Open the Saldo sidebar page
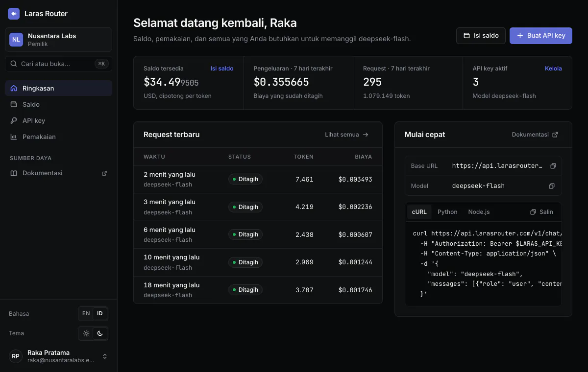Viewport: 588px width, 372px height. pos(58,104)
